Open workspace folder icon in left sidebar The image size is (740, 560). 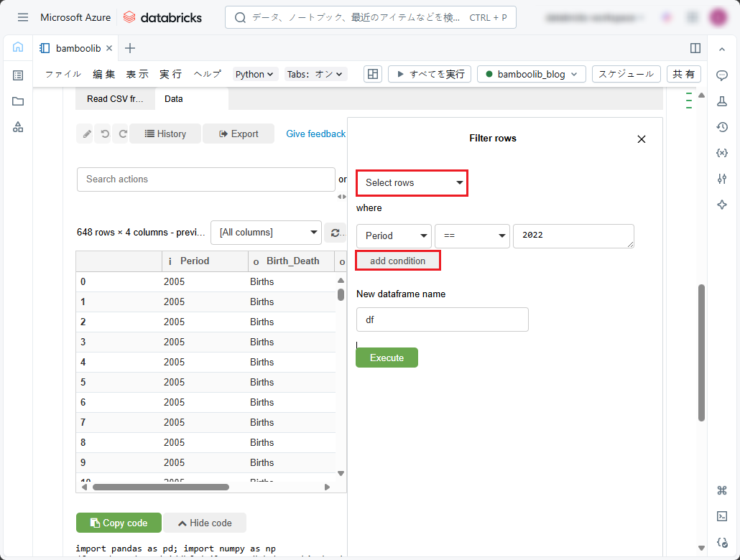(18, 101)
